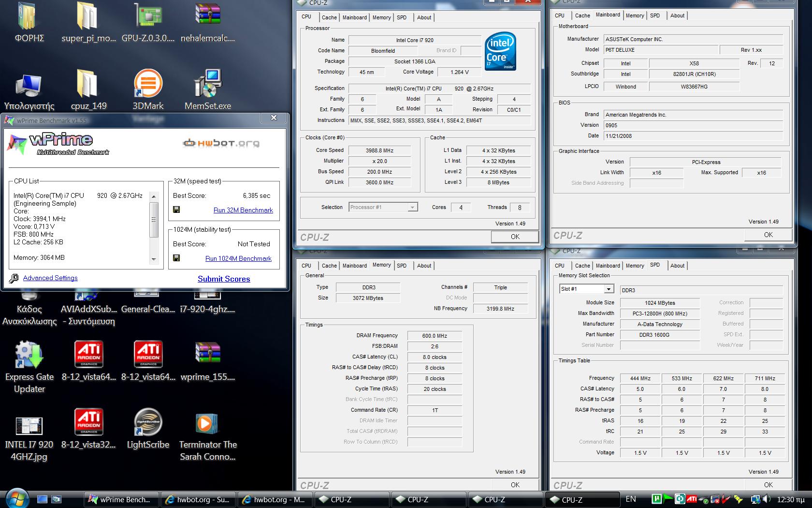Screen dimensions: 812x508
Task: Switch to hwbot.org - M... taskbar button
Action: (275, 499)
